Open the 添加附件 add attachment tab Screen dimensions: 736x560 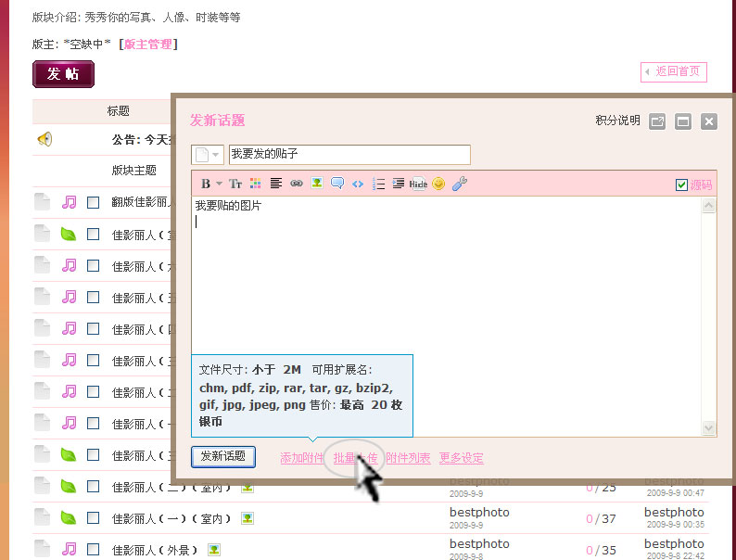pos(302,458)
